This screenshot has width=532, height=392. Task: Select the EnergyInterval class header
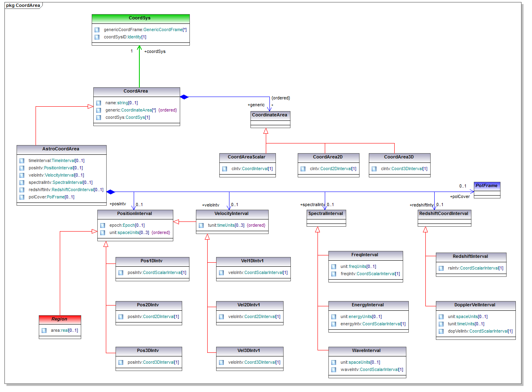point(368,305)
